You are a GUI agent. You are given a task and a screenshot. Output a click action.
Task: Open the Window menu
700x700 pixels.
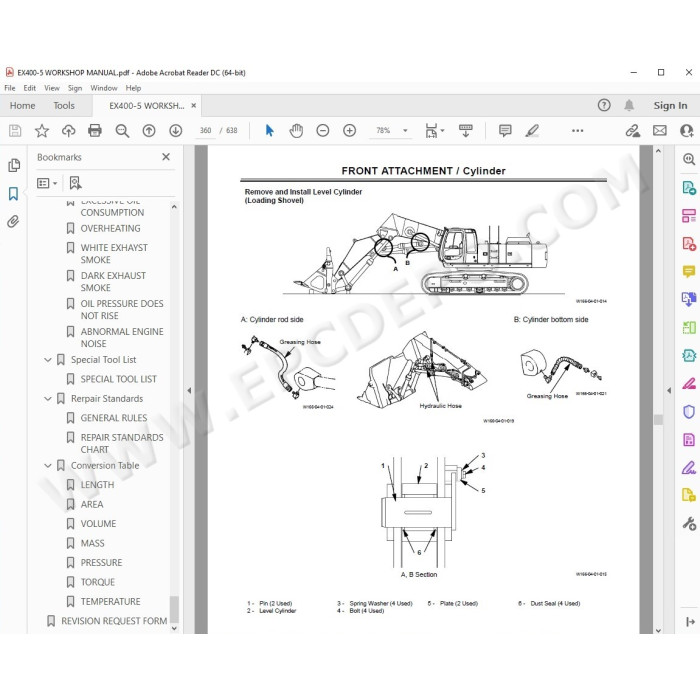[x=104, y=88]
